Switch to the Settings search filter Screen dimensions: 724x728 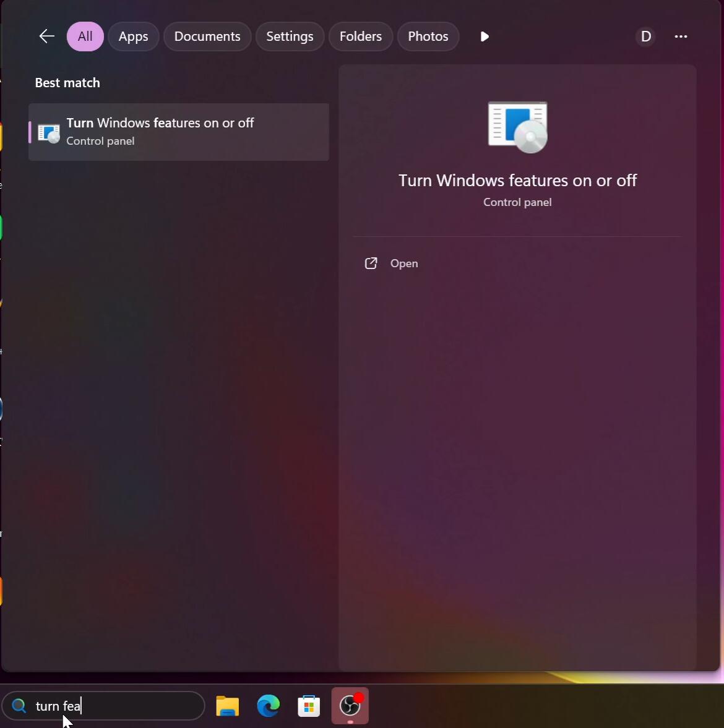point(289,36)
